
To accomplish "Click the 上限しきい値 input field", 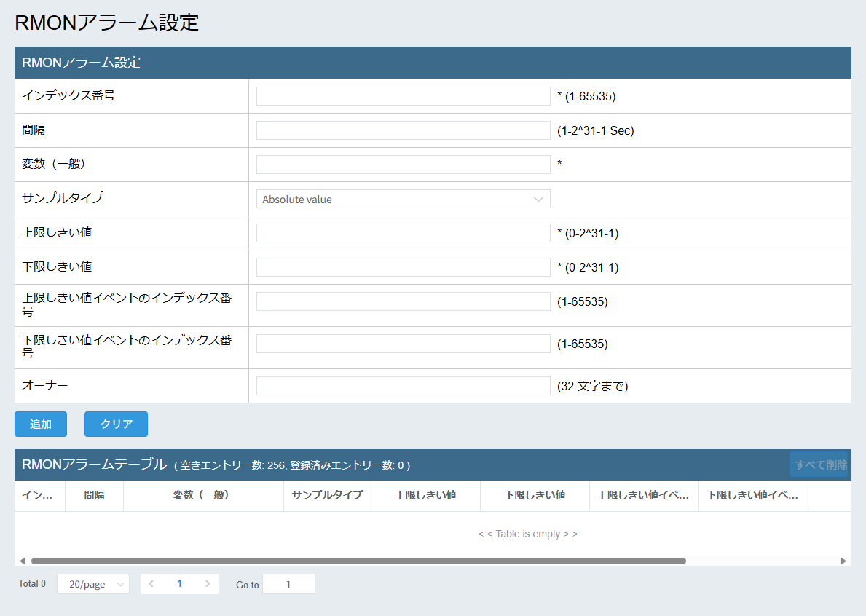I will tap(403, 233).
